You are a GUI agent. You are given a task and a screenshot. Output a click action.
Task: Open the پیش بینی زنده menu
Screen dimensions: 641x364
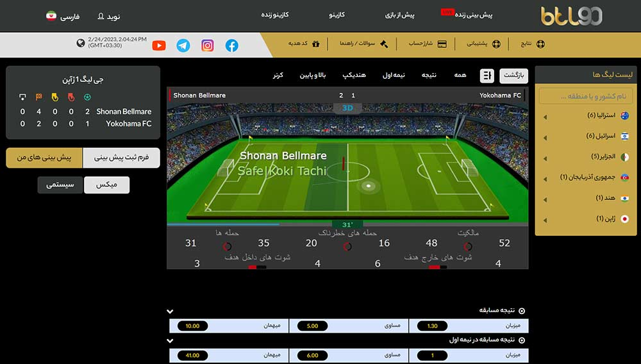[x=474, y=15]
